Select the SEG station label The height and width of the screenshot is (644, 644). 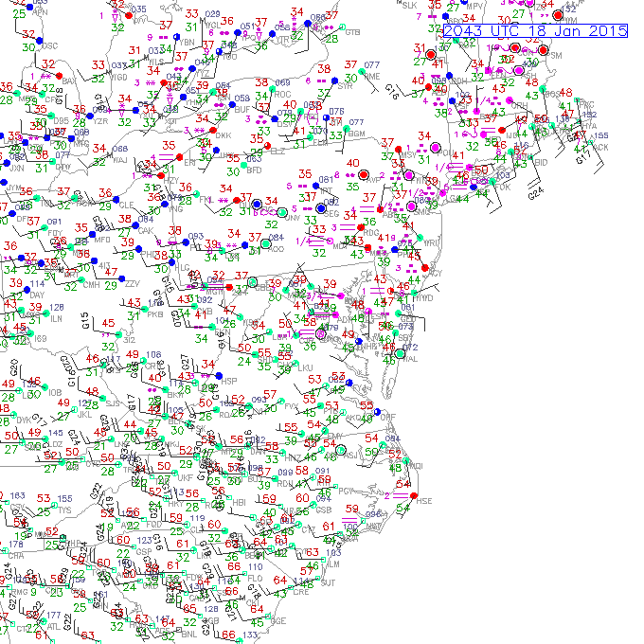pos(331,214)
